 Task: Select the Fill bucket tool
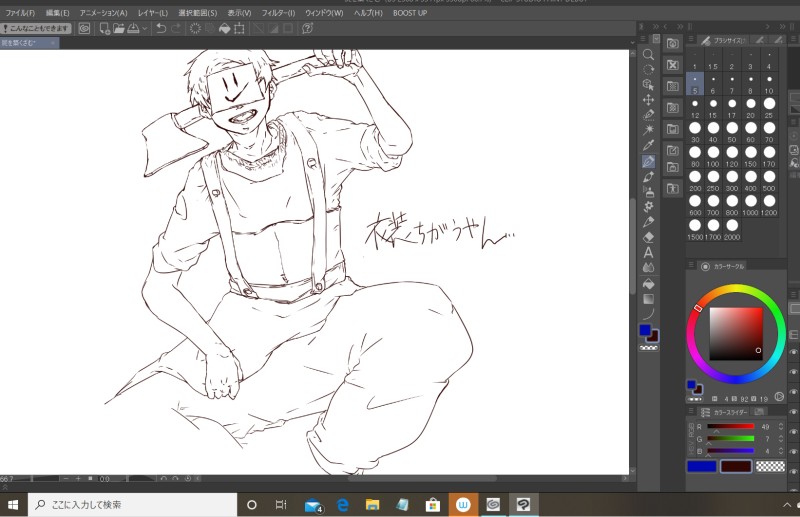coord(648,283)
